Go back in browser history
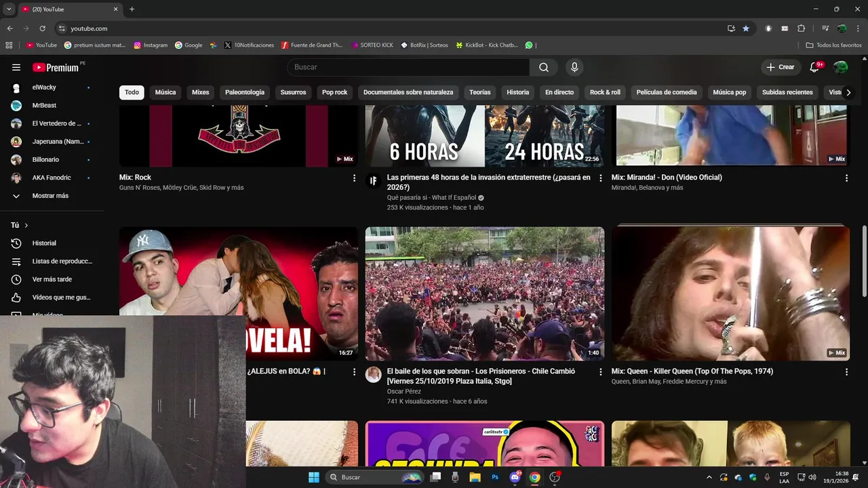Image resolution: width=868 pixels, height=488 pixels. point(9,28)
